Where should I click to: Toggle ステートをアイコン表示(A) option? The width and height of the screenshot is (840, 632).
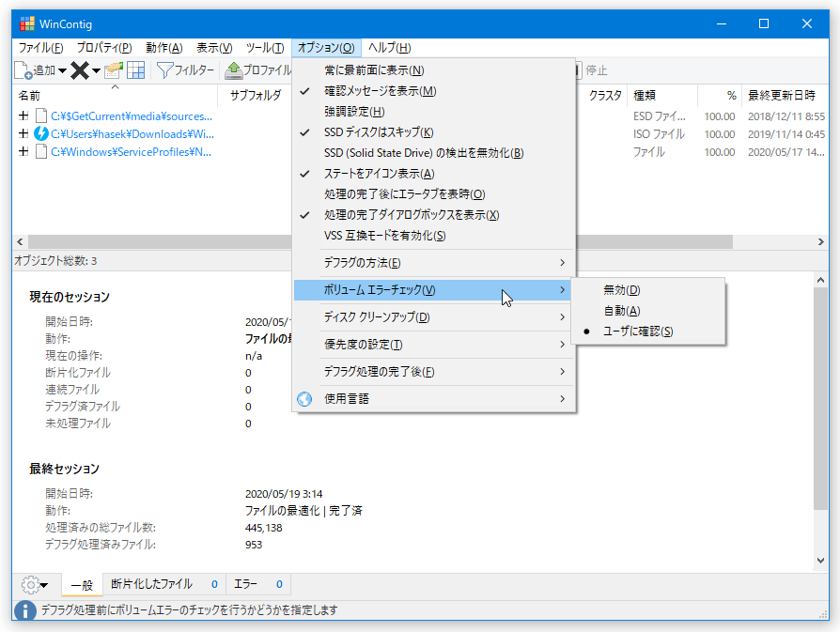pos(434,174)
